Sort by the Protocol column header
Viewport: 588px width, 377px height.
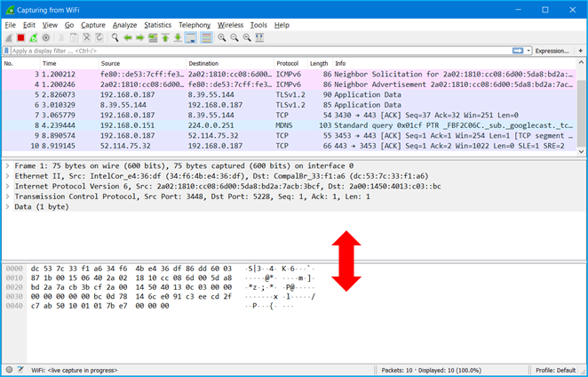click(291, 63)
